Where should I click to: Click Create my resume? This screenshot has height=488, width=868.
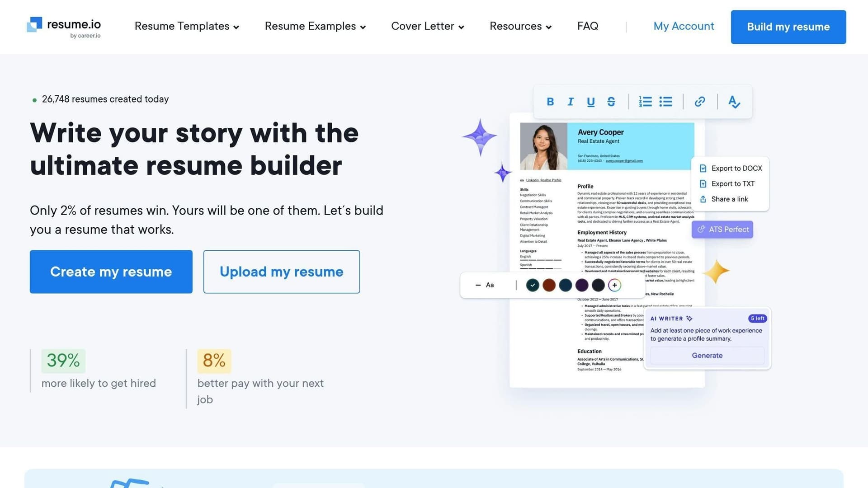(x=111, y=272)
